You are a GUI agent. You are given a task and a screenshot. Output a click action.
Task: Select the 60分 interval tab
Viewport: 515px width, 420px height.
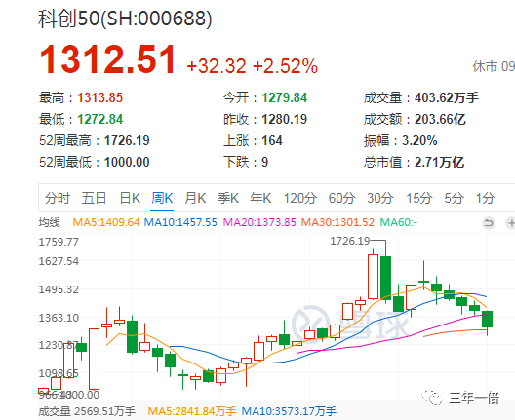(x=342, y=198)
